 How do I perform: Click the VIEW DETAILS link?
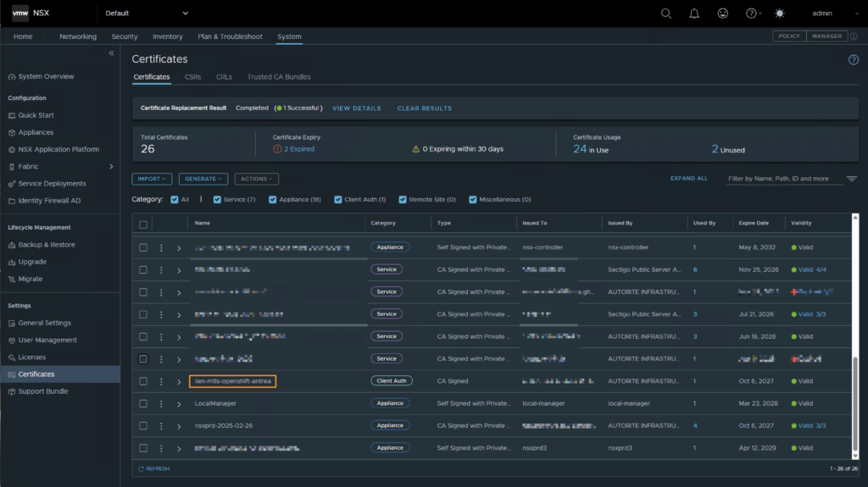(356, 108)
